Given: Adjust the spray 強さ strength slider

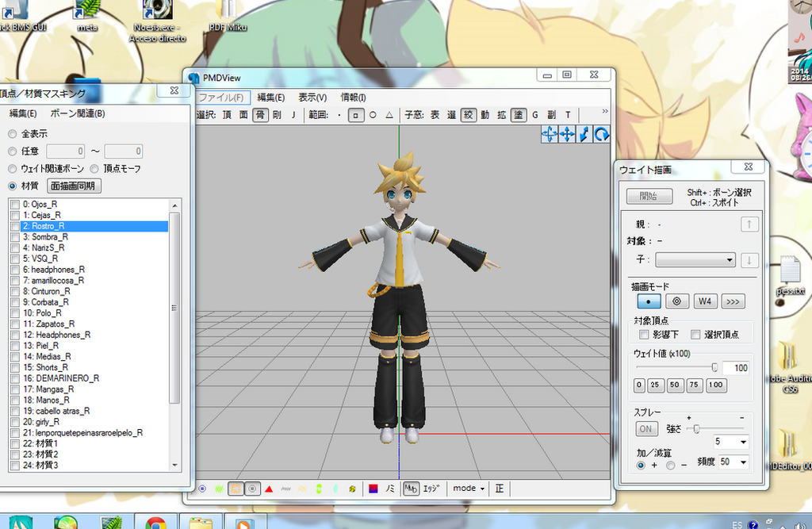Looking at the screenshot, I should pos(696,428).
